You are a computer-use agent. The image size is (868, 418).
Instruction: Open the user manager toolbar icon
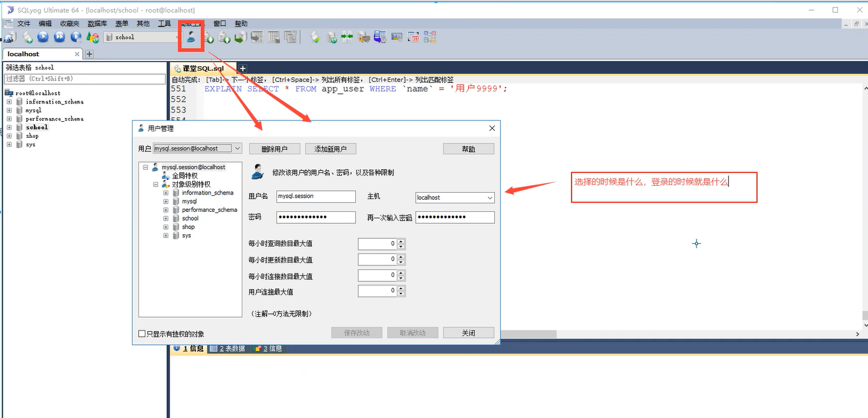[190, 36]
